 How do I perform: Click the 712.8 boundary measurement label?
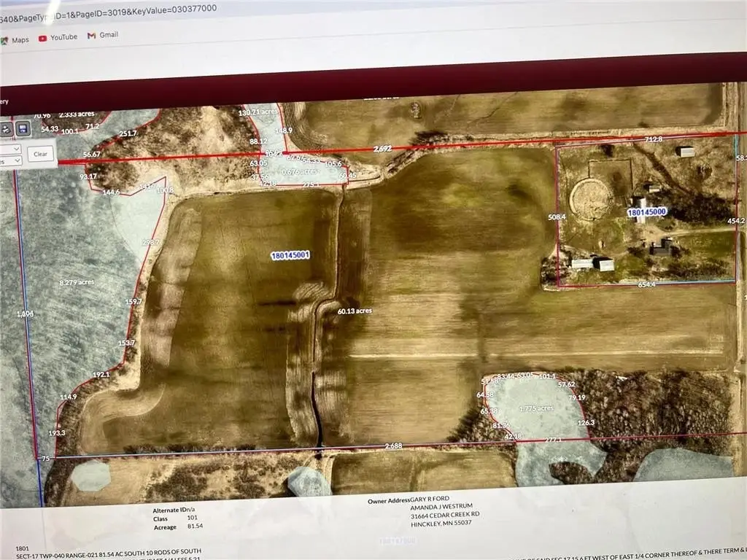tap(653, 139)
